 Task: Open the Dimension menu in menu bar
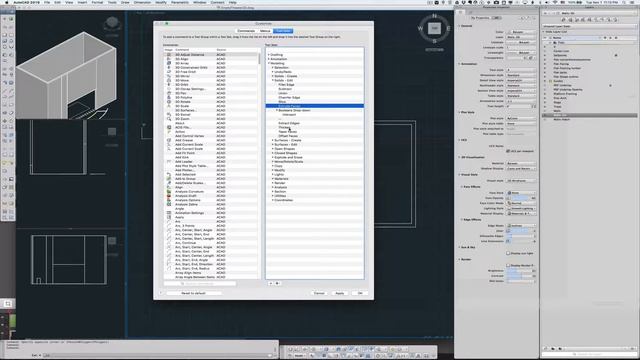pyautogui.click(x=142, y=2)
